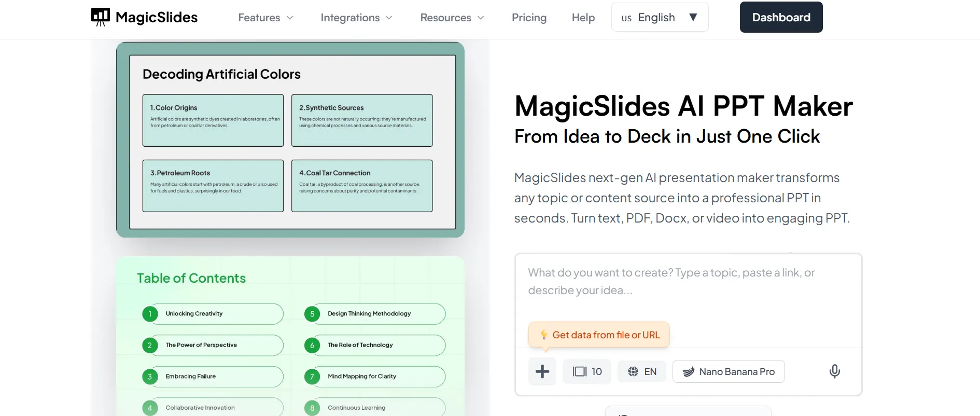
Task: Expand the Integrations menu
Action: pos(356,18)
